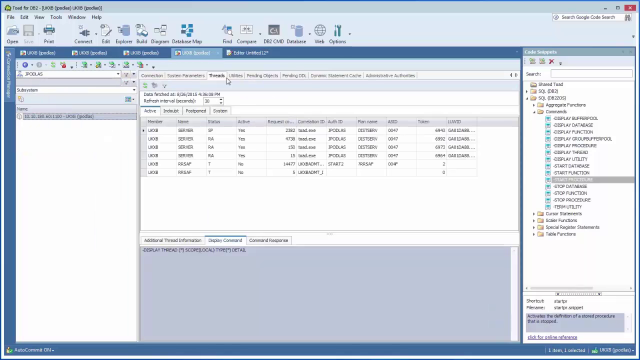Open the File menu
The image size is (640, 360).
[11, 17]
